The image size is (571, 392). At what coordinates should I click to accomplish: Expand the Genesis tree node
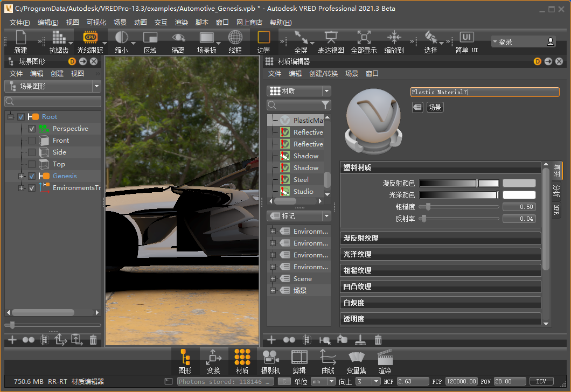point(22,176)
